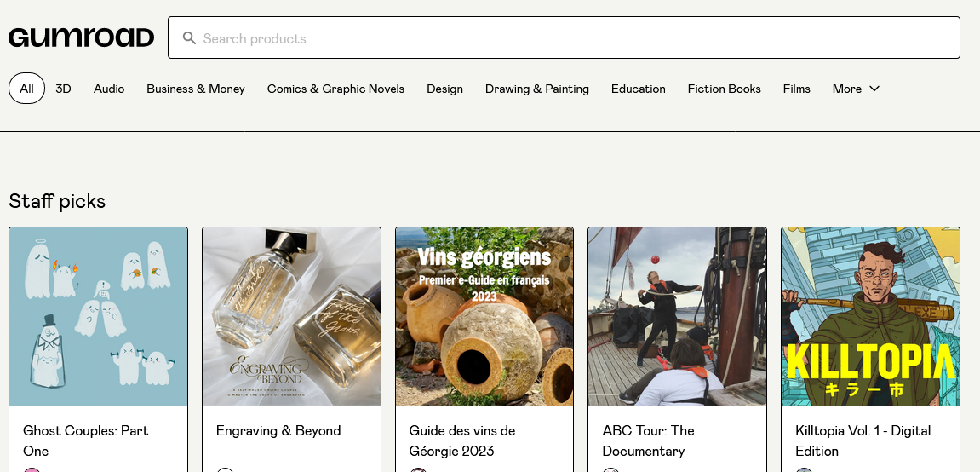Open the 3D category

(x=63, y=89)
